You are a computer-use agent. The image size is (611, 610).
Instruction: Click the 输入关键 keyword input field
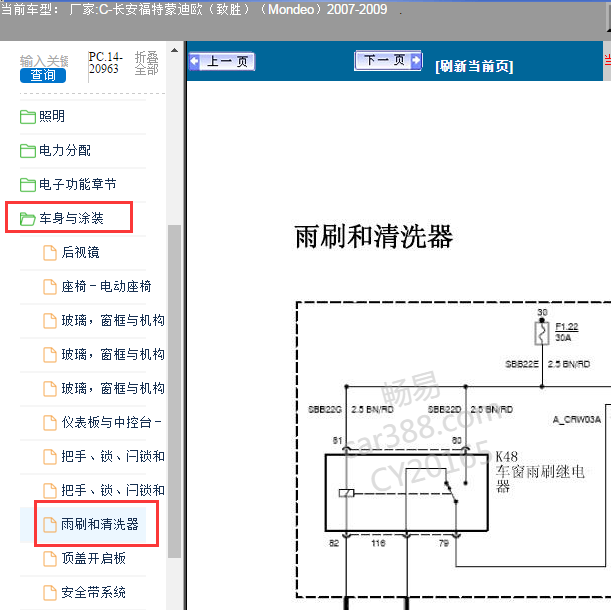(44, 61)
